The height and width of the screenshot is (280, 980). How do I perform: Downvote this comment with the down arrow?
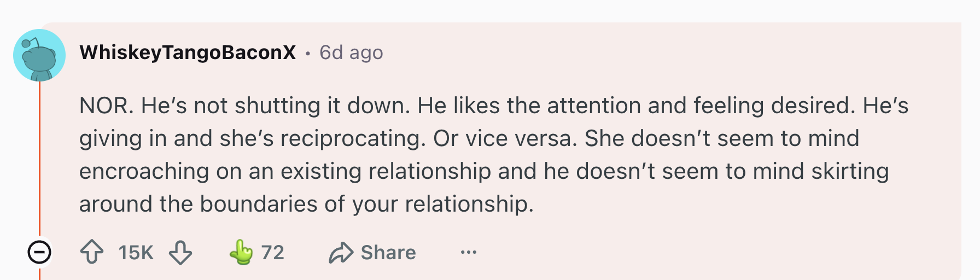tap(180, 252)
